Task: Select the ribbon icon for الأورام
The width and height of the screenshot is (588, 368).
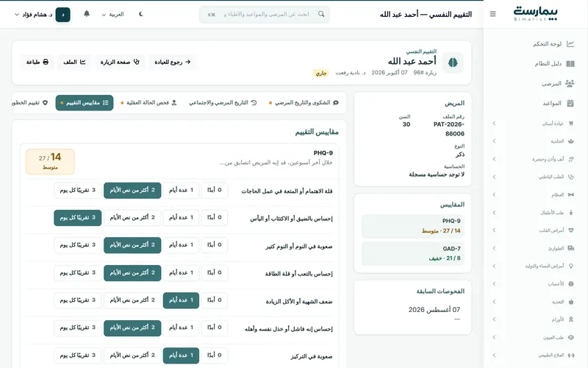Action: tap(571, 319)
